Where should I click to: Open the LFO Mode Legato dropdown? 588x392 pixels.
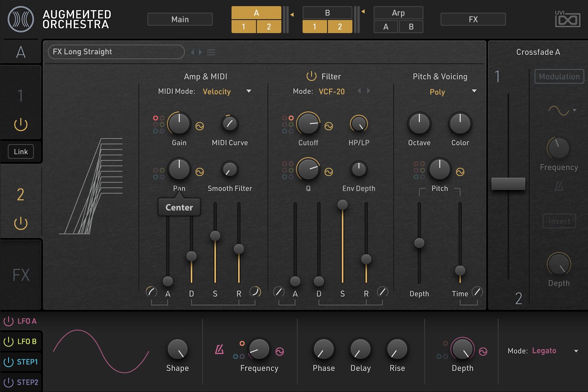point(555,351)
